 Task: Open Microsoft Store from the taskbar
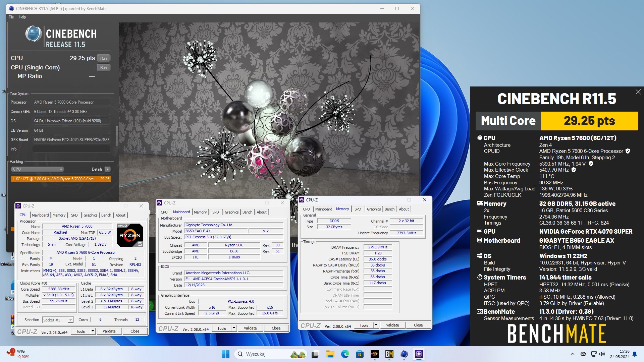[x=360, y=354]
